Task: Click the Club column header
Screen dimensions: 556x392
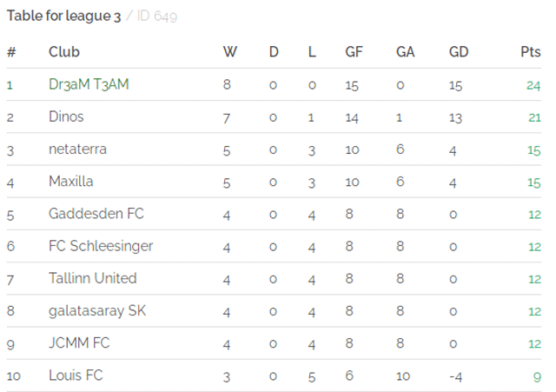Action: tap(63, 52)
